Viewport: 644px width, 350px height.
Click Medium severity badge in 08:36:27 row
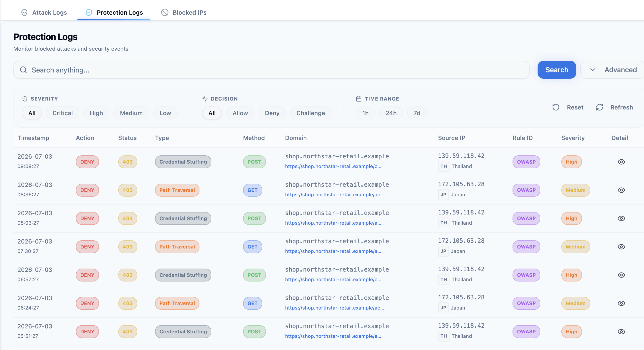[576, 190]
